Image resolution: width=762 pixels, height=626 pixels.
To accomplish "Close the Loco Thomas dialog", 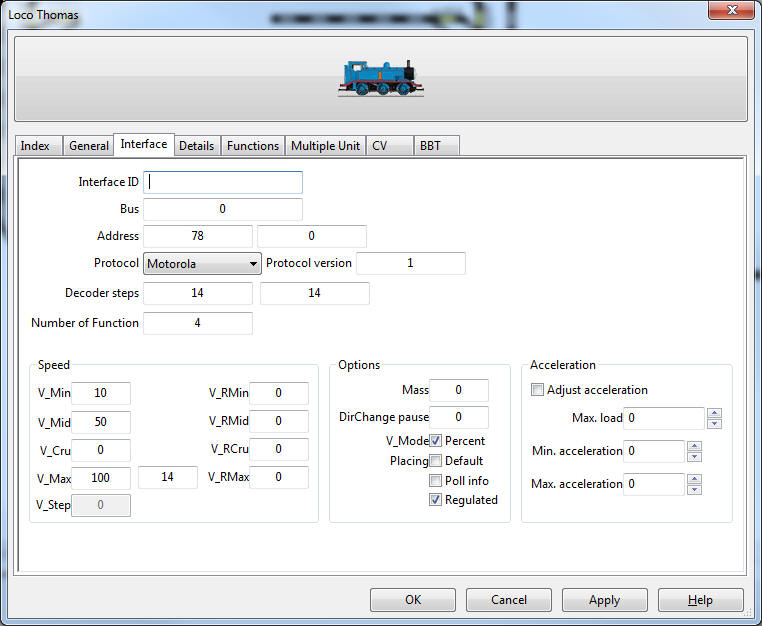I will [732, 10].
